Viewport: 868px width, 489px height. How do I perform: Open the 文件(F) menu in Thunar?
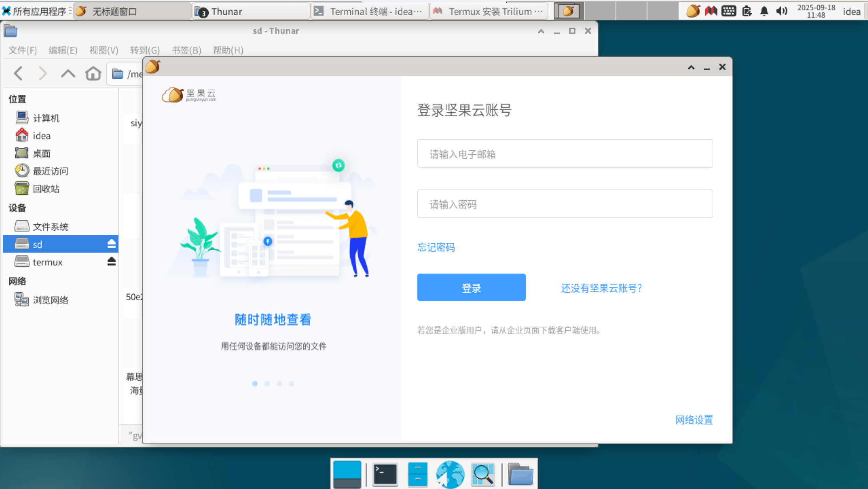click(22, 50)
